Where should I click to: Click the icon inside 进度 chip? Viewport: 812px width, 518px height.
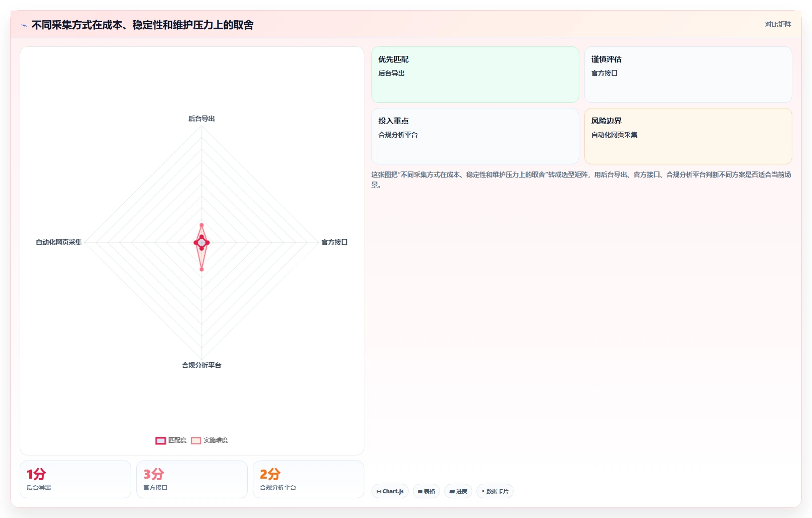452,491
